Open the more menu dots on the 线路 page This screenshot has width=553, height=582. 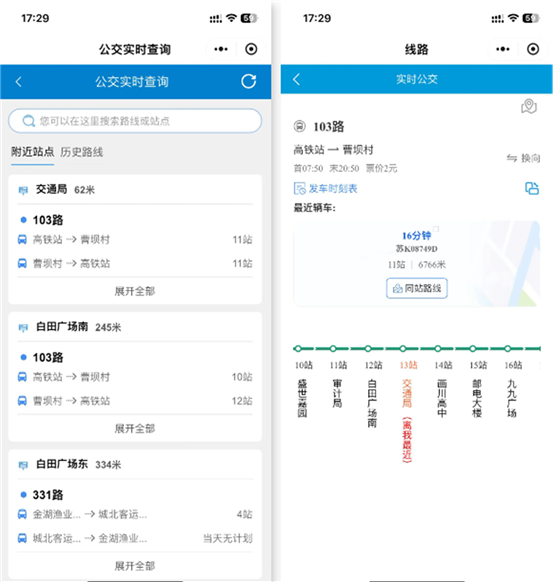click(503, 49)
